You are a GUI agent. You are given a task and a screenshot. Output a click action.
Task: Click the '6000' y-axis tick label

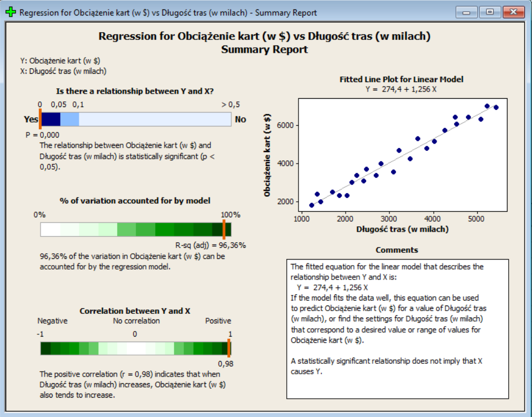285,125
